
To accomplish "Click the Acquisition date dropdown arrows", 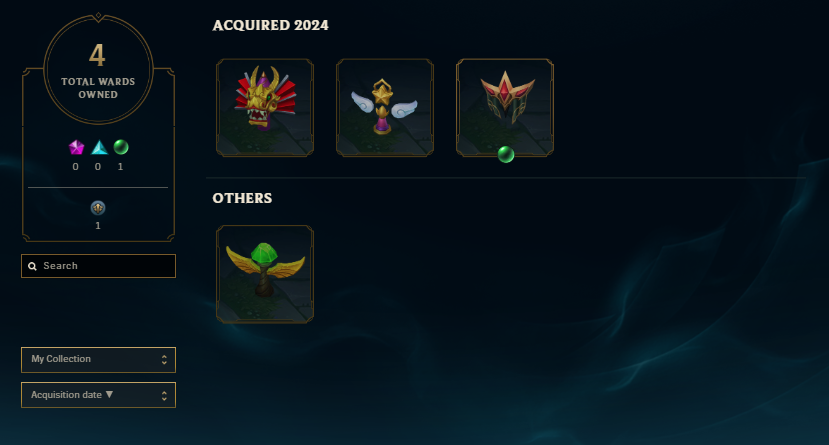I will click(x=164, y=396).
